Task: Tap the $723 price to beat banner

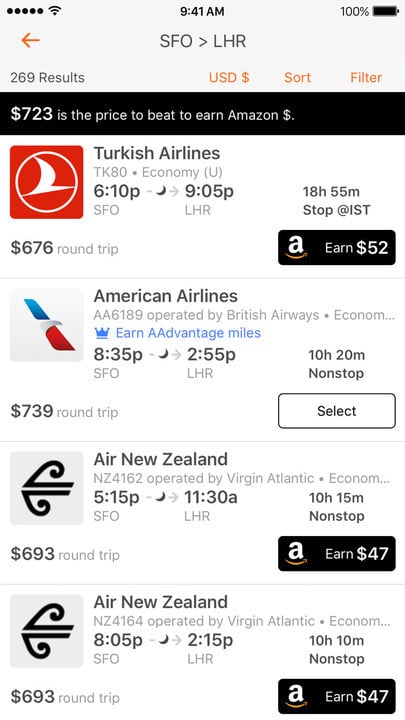Action: tap(202, 113)
